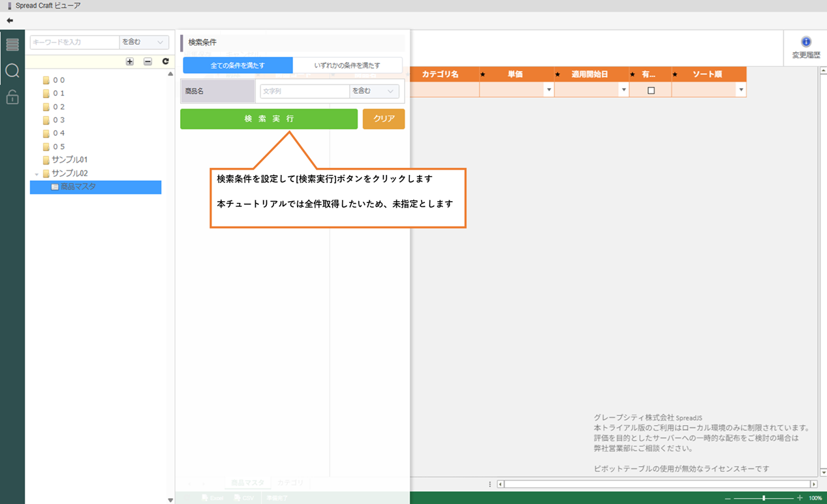Select 商品マスタ item in the tree
Screen dimensions: 827x504
pos(78,187)
